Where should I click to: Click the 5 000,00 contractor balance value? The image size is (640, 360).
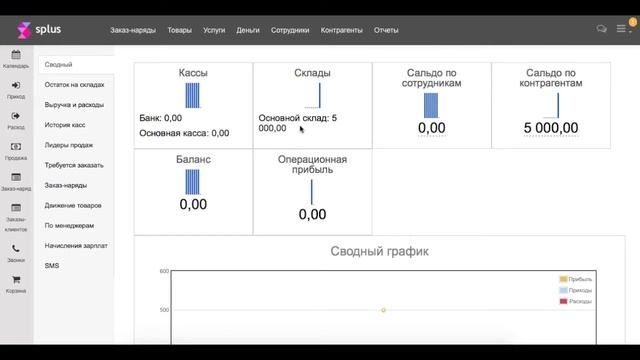tap(551, 128)
